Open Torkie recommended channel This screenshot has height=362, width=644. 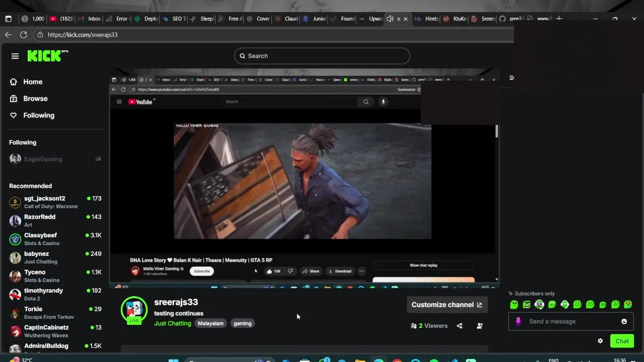(55, 313)
